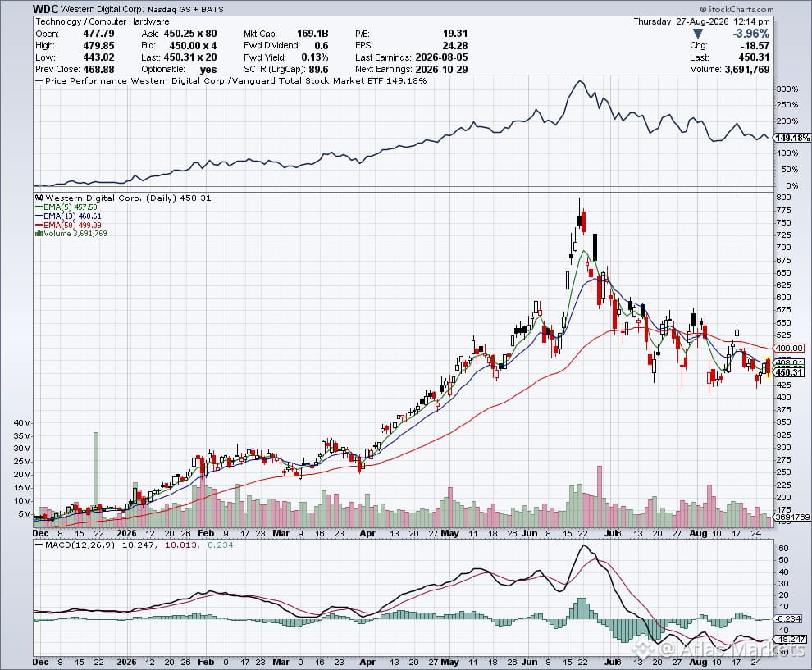Open the StockCharts.com attribution link
Viewport: 812px width, 670px height.
click(x=737, y=9)
